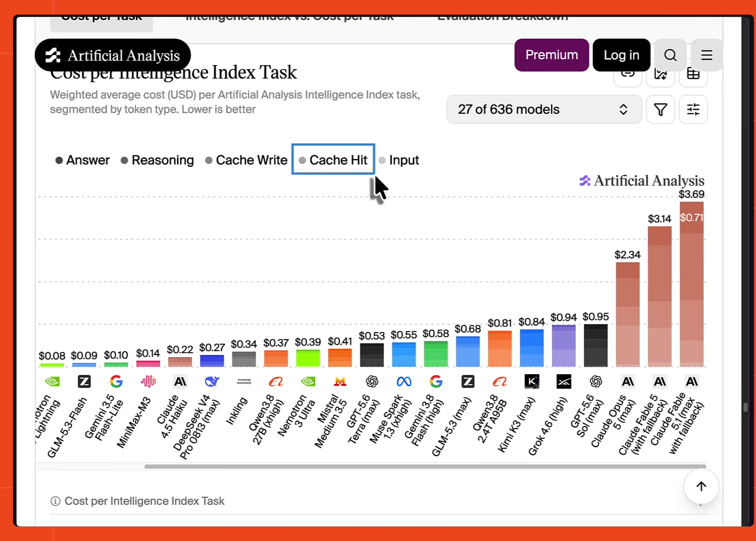Click the page's vertical scrollbar thumb

pos(745,407)
